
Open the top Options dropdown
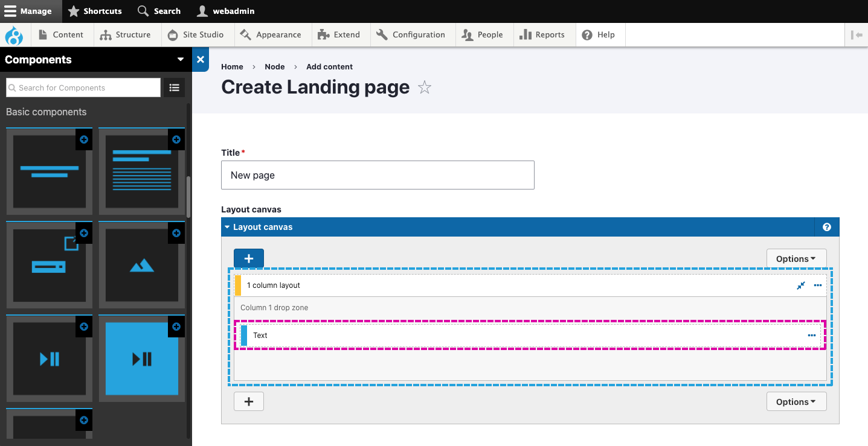[x=796, y=258]
